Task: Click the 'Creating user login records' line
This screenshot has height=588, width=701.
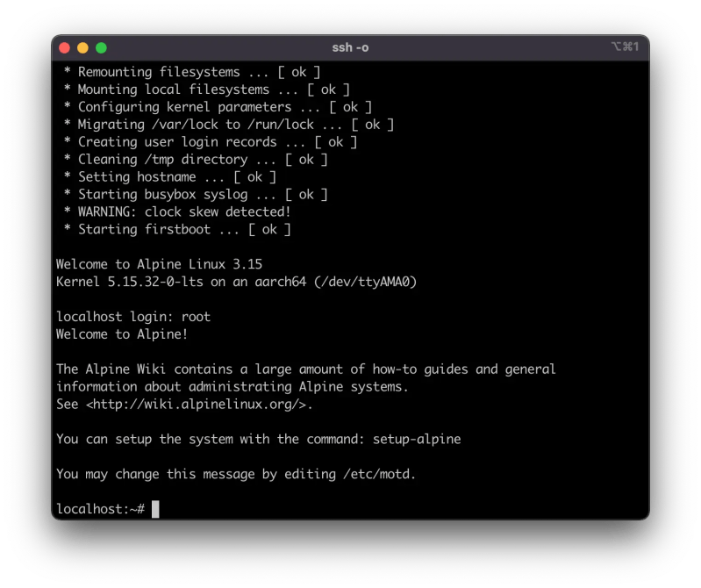Action: [210, 142]
